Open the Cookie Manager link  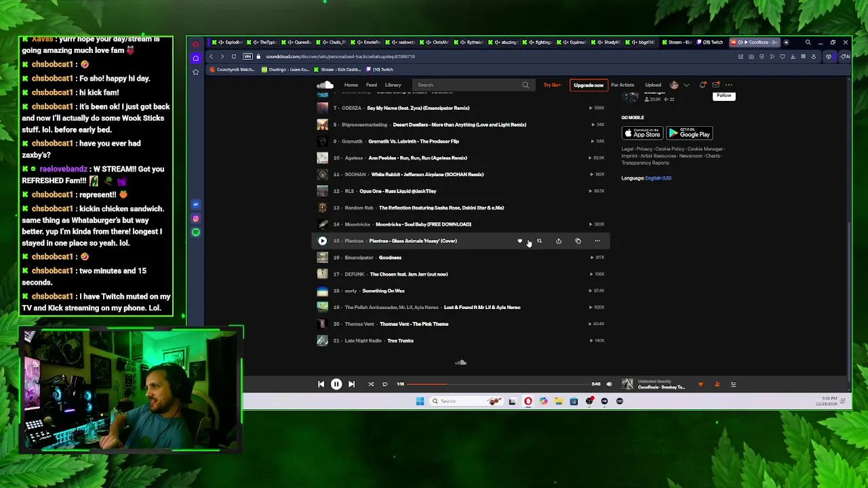(x=705, y=149)
